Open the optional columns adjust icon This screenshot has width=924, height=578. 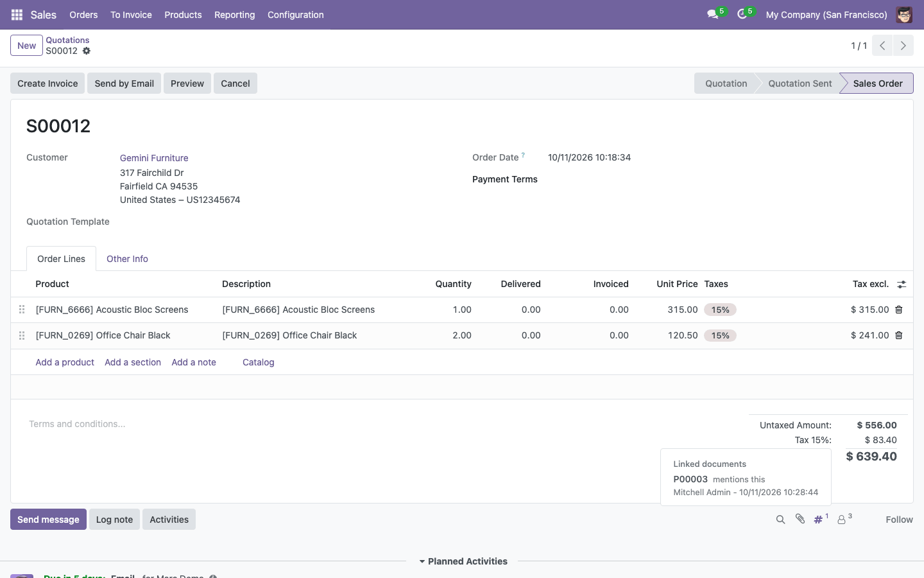click(902, 285)
